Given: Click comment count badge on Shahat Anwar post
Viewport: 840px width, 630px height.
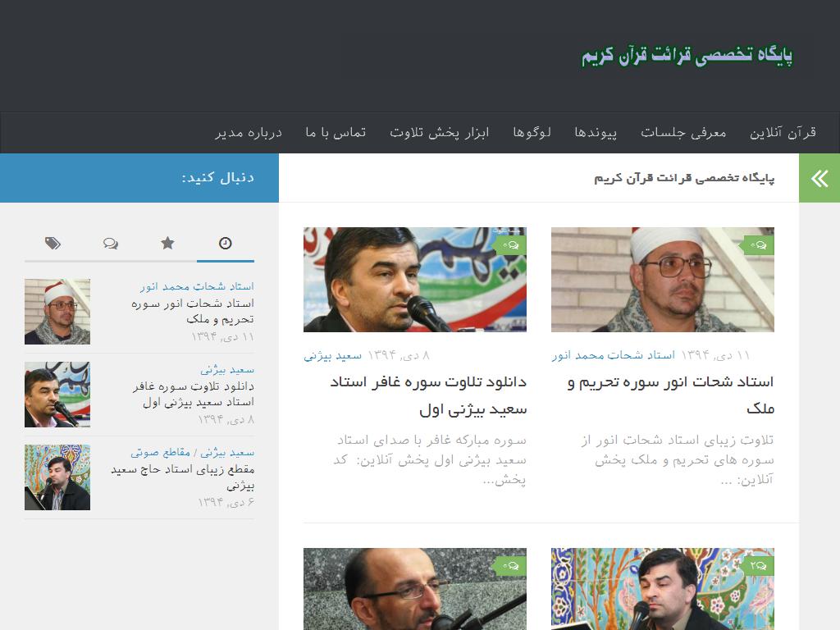Looking at the screenshot, I should coord(757,244).
